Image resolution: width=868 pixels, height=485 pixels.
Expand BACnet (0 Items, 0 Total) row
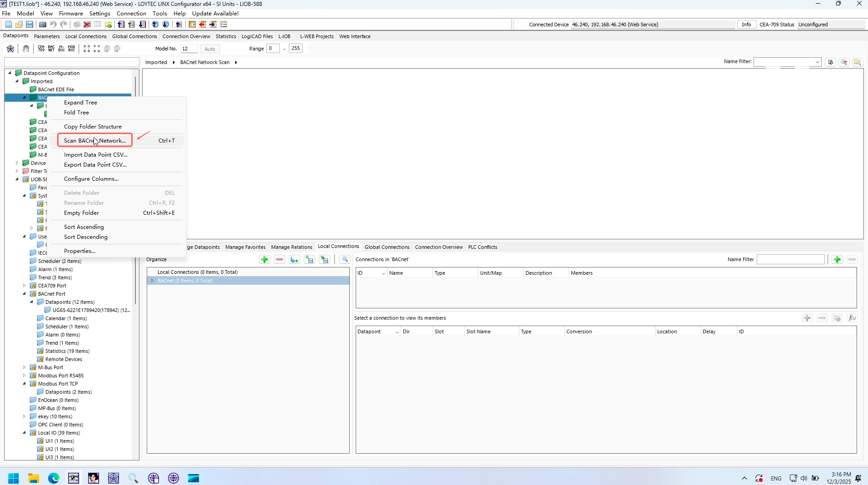[x=153, y=281]
